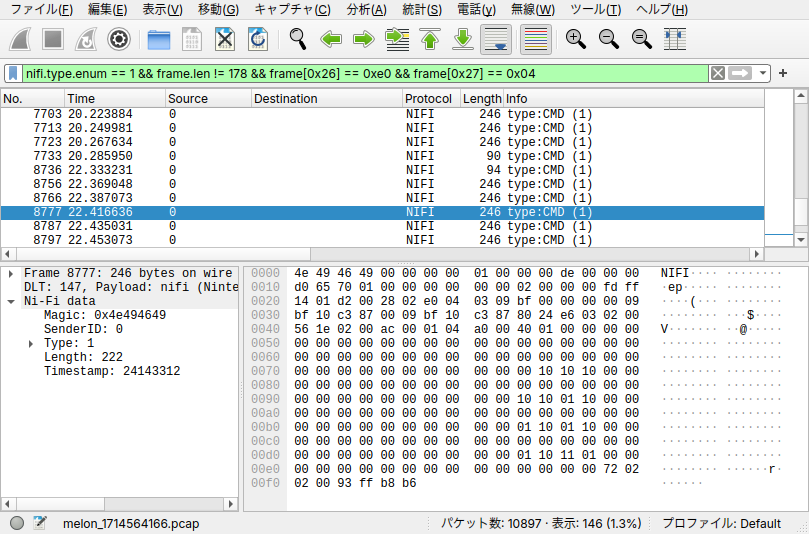Jump to the last packet icon
809x534 pixels.
click(x=463, y=40)
